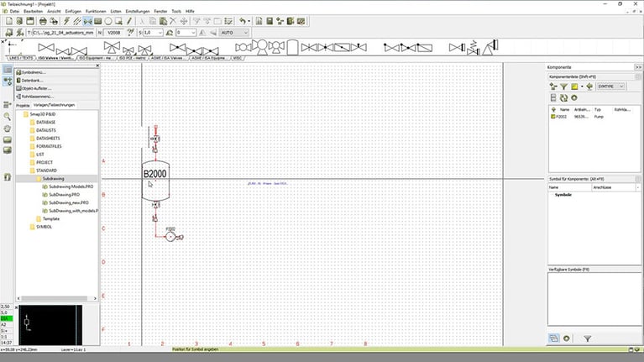Activate the lightning bolt tool icon
The height and width of the screenshot is (362, 644).
pos(66,21)
